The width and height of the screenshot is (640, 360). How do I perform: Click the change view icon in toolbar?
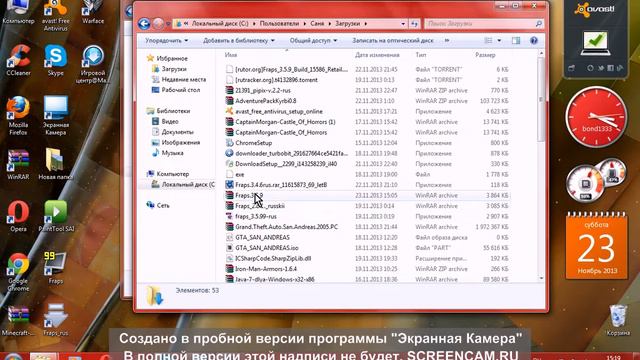point(488,40)
